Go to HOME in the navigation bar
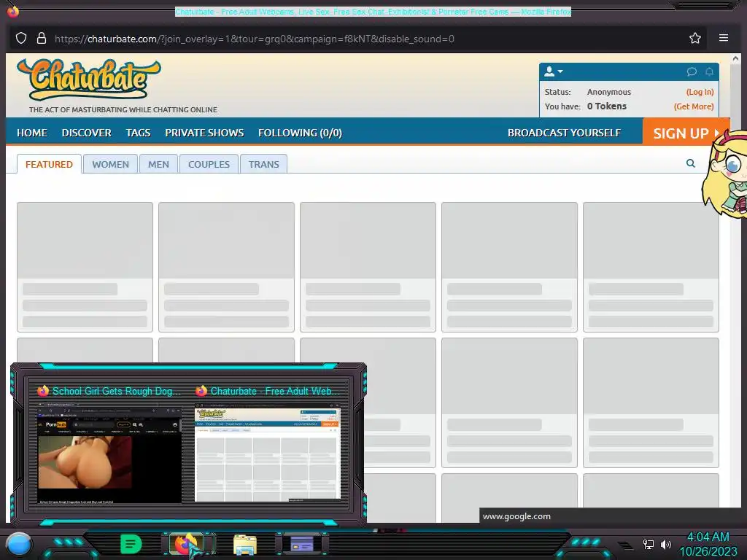Image resolution: width=747 pixels, height=560 pixels. [x=32, y=133]
